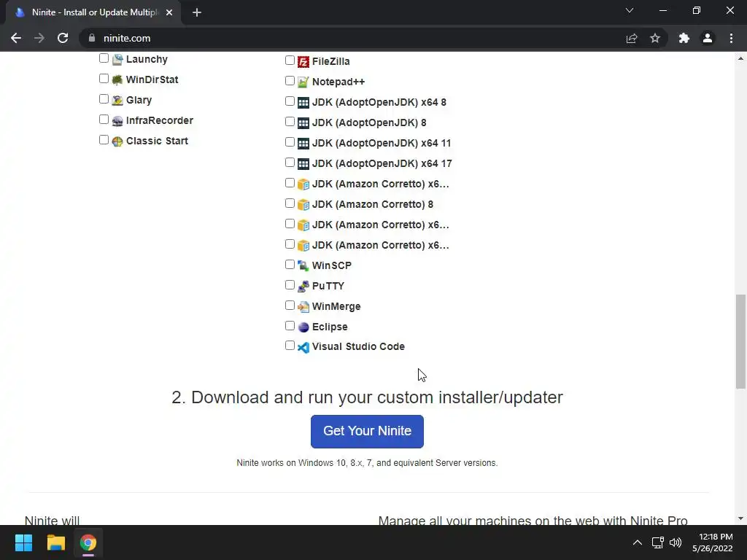Click the Glary app icon

pos(117,101)
